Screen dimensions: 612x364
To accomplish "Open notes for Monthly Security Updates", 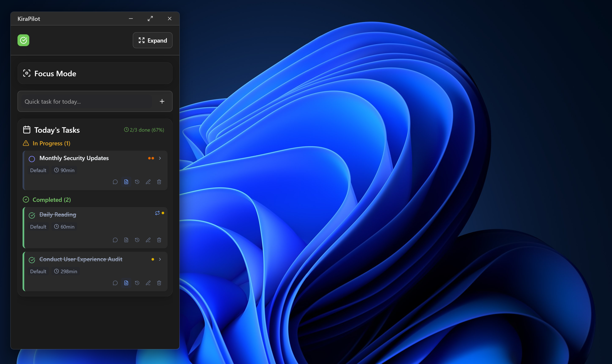I will 126,182.
